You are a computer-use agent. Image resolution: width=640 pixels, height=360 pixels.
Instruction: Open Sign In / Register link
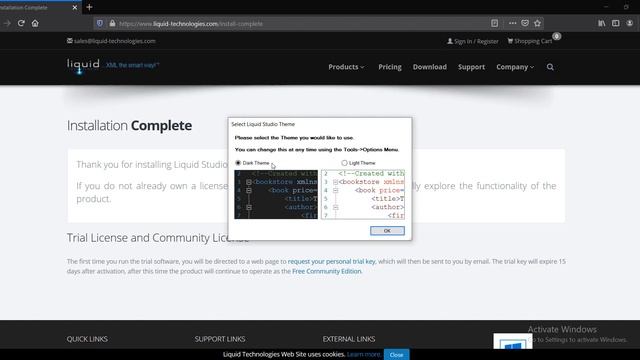click(473, 41)
